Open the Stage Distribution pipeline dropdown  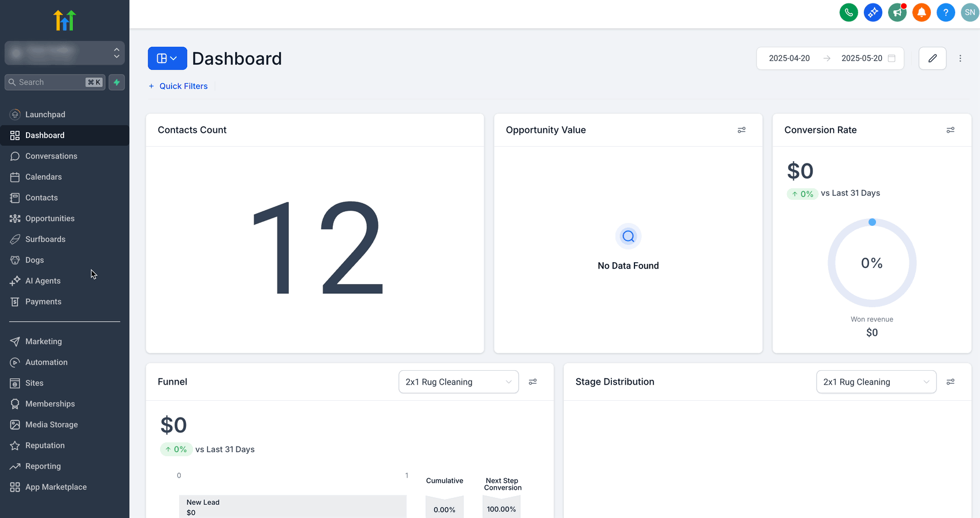point(876,382)
